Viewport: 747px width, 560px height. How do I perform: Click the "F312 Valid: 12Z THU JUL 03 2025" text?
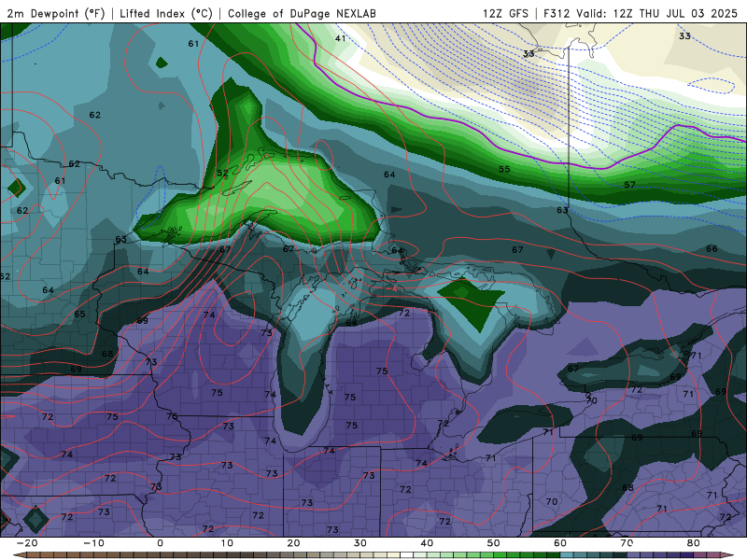[x=641, y=13]
